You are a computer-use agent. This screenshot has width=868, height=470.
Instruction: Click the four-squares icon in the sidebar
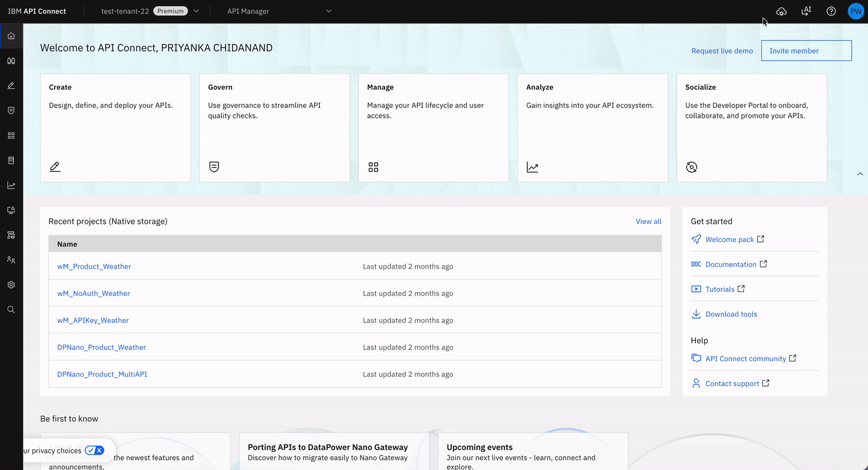point(11,135)
